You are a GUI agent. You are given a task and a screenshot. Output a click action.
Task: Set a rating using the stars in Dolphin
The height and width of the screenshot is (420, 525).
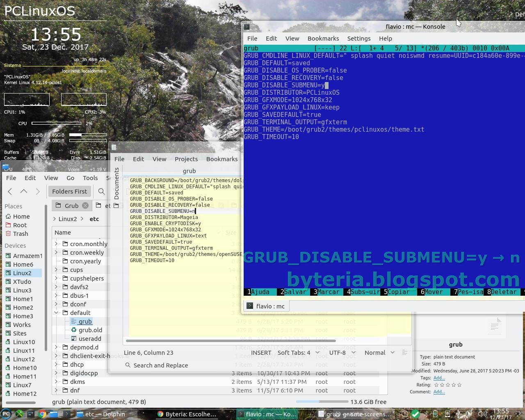click(447, 385)
